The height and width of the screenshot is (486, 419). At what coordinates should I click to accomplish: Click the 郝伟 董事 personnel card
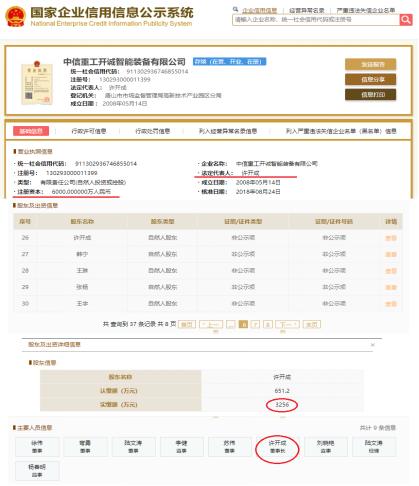(229, 447)
